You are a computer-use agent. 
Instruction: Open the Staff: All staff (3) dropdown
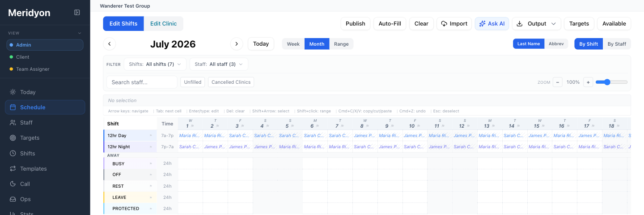[x=219, y=64]
